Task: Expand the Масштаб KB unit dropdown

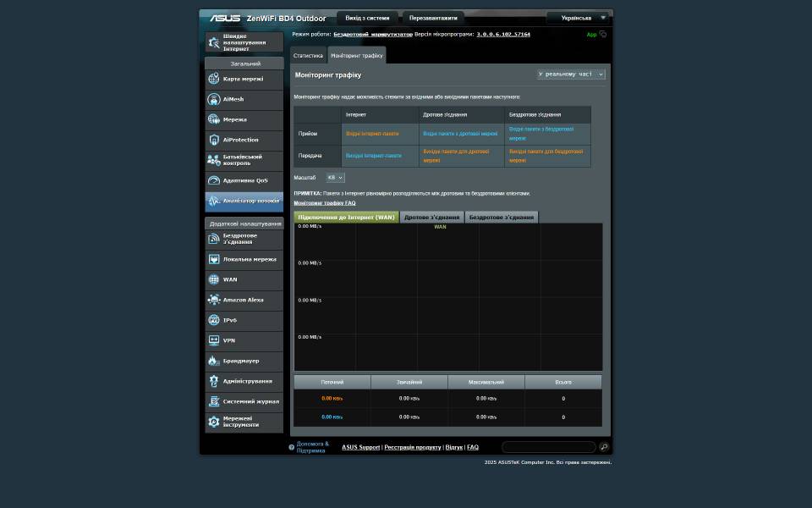Action: (335, 178)
